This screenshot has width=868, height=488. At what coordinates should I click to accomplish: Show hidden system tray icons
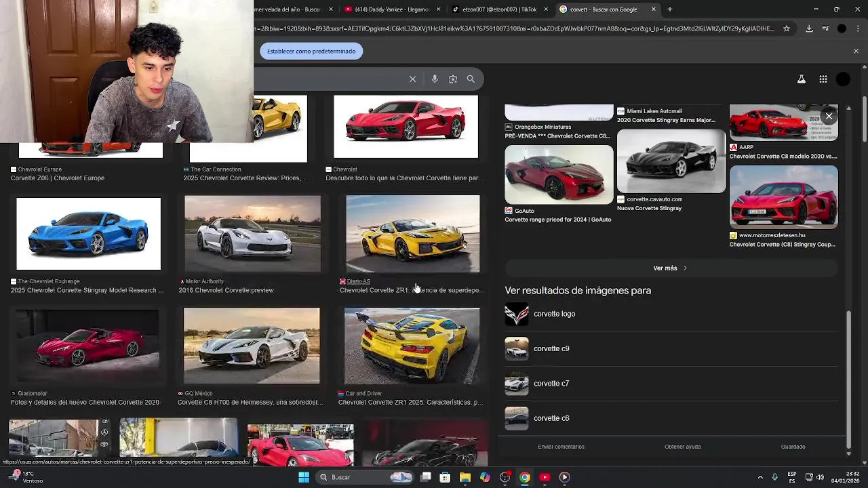pos(760,477)
